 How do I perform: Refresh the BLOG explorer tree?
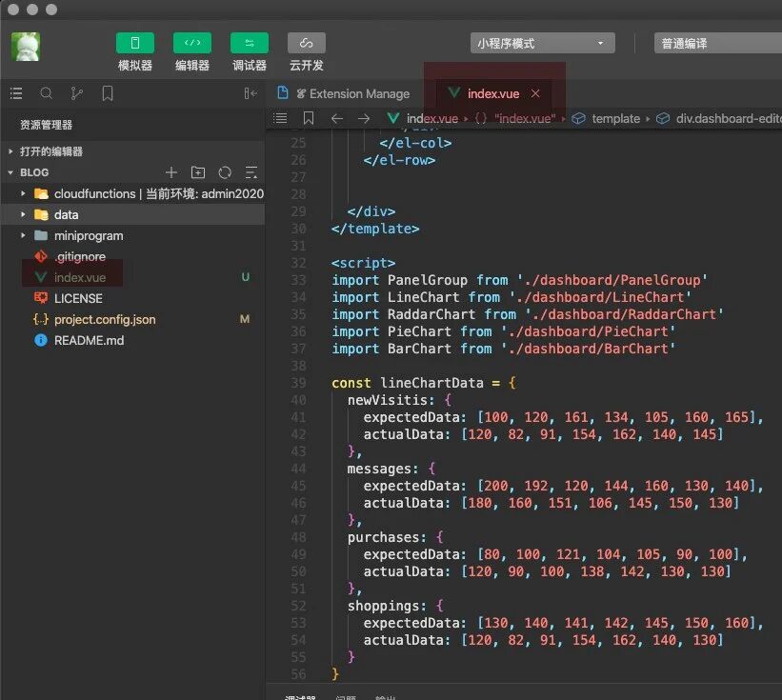point(225,172)
